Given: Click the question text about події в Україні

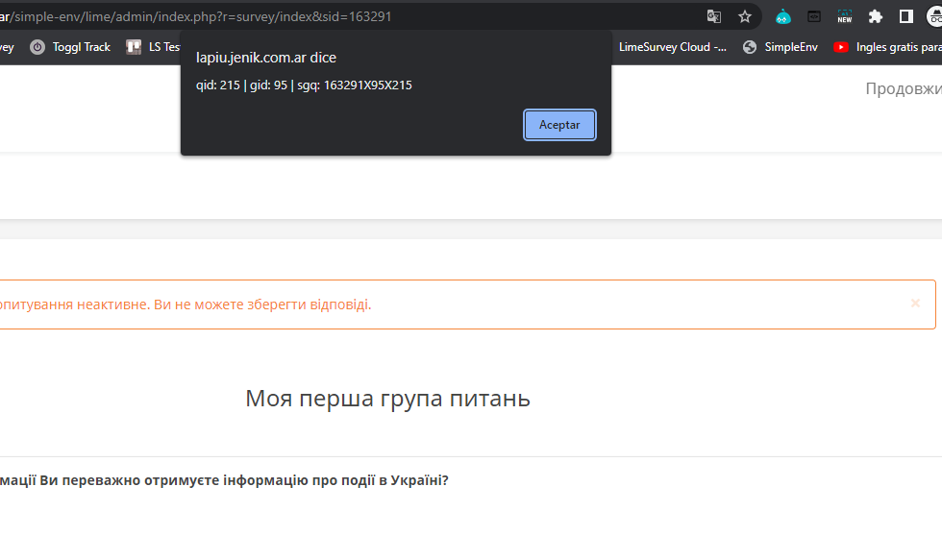Looking at the screenshot, I should (224, 480).
